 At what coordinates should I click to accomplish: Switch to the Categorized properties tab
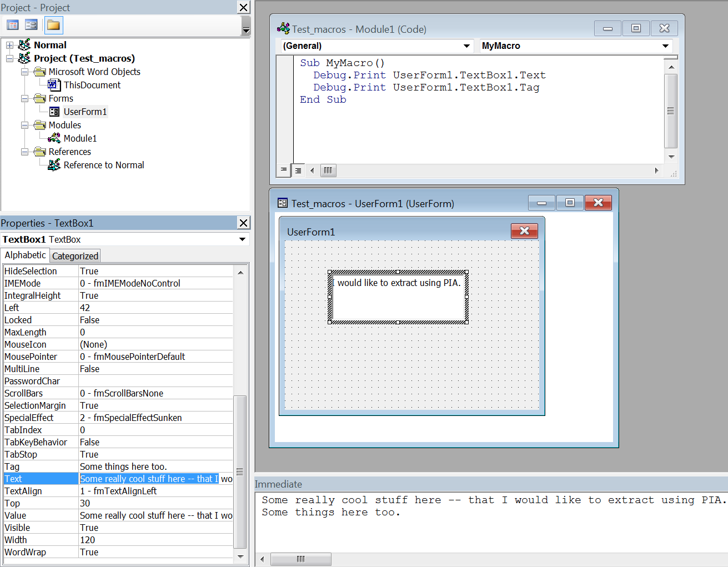pos(75,255)
